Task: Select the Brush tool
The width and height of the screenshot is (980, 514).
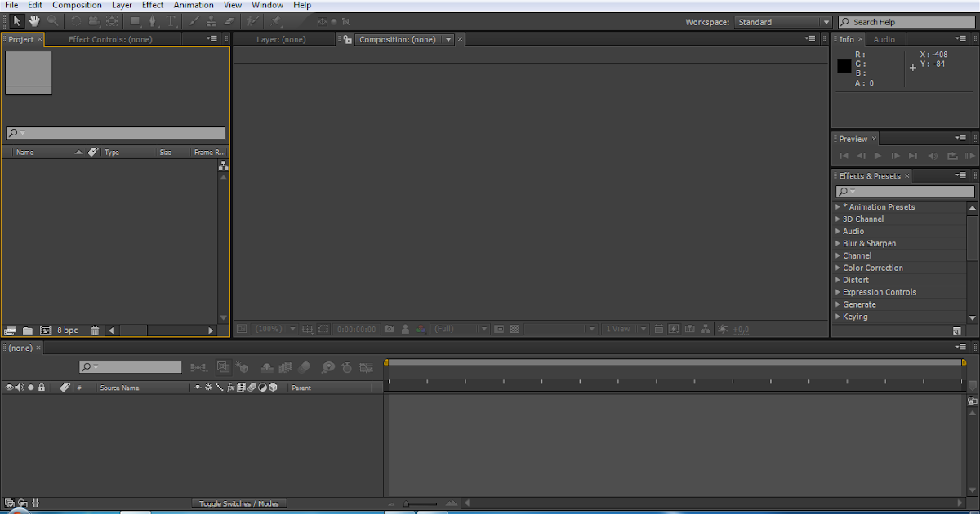Action: pyautogui.click(x=195, y=21)
